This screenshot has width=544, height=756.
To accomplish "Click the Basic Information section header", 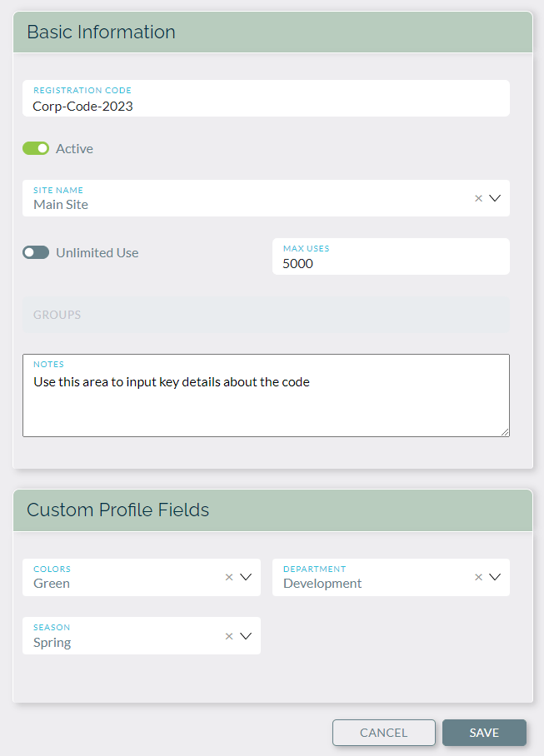I will pyautogui.click(x=101, y=32).
